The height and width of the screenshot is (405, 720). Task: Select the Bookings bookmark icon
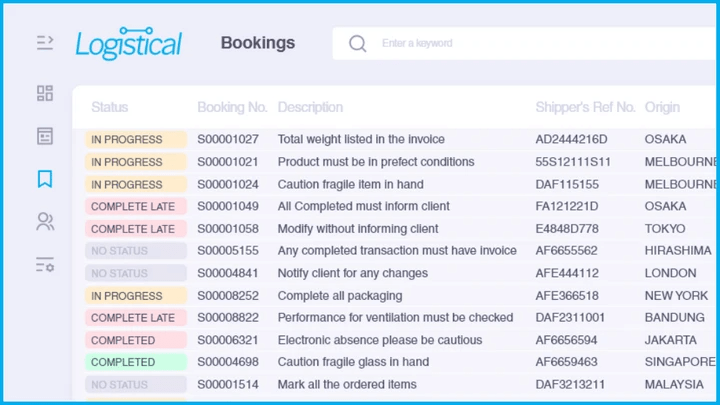(45, 180)
